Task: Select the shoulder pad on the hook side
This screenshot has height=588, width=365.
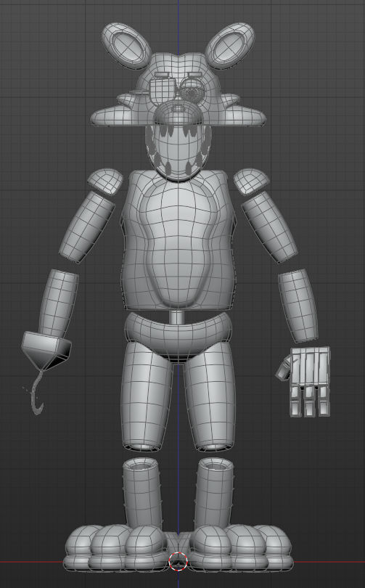Action: tap(105, 181)
